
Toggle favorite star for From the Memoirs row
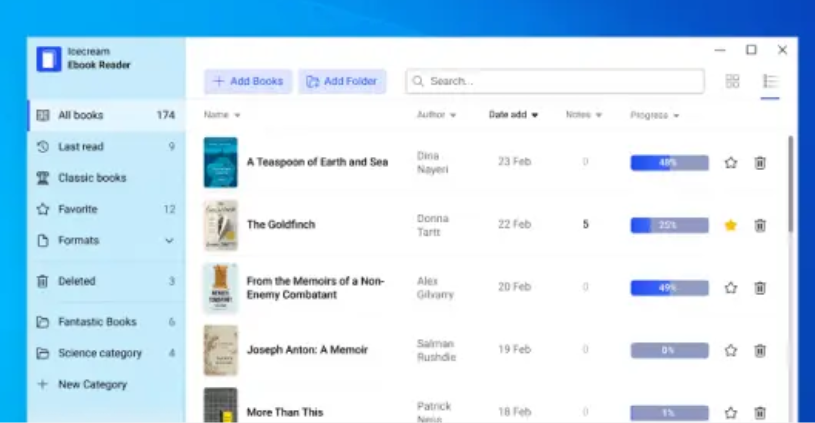coord(731,288)
